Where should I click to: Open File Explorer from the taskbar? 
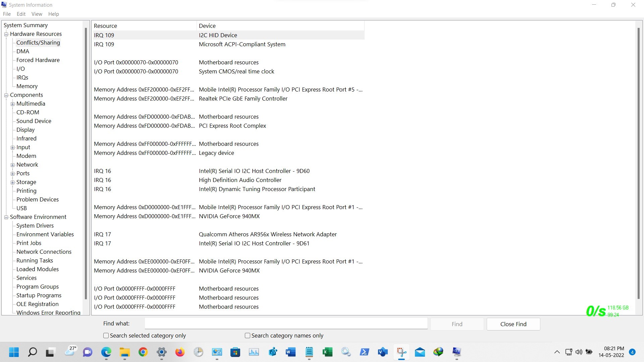click(x=125, y=352)
